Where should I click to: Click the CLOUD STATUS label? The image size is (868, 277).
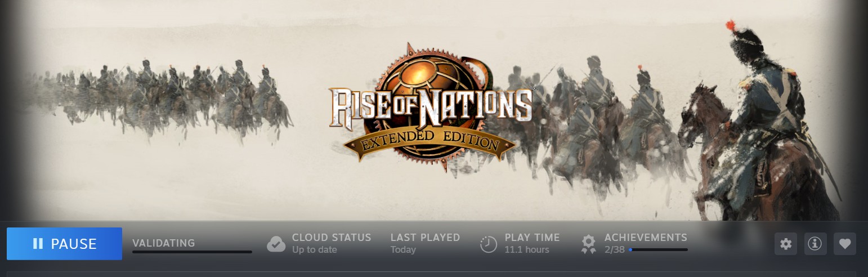click(332, 238)
